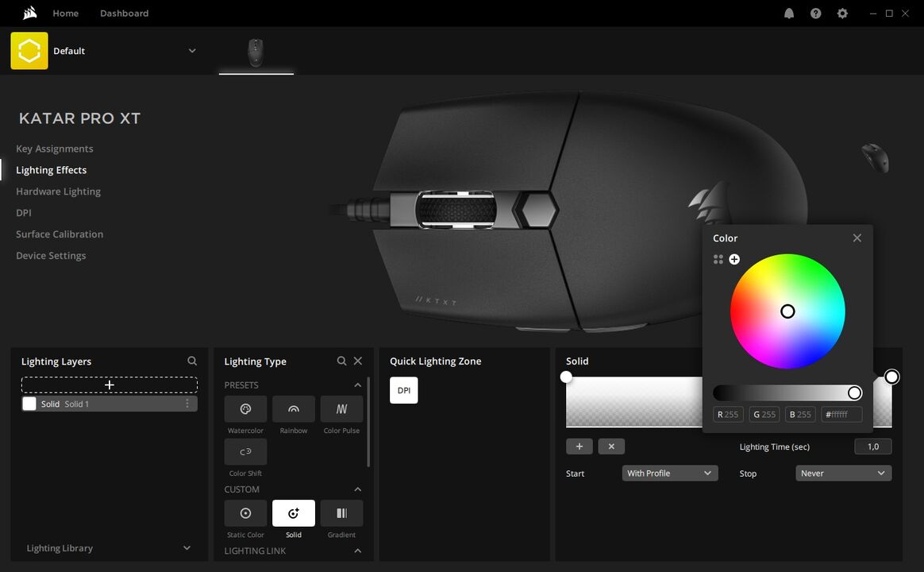Open iCUE settings gear
The image size is (924, 572).
pos(843,13)
